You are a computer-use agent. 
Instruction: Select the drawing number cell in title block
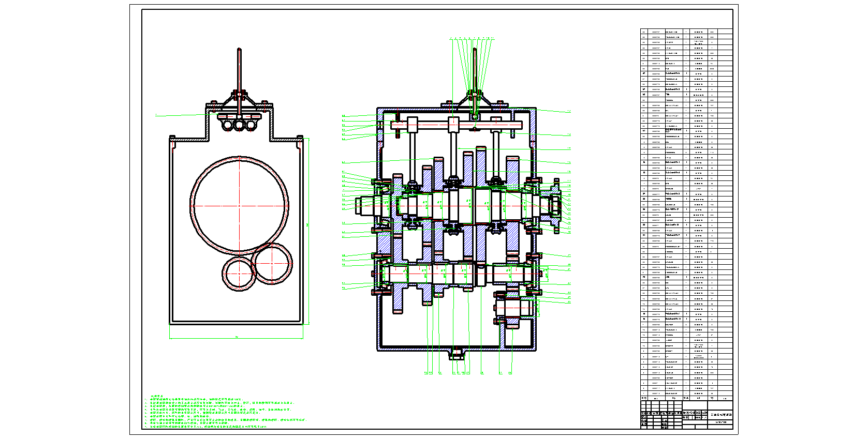click(x=721, y=422)
